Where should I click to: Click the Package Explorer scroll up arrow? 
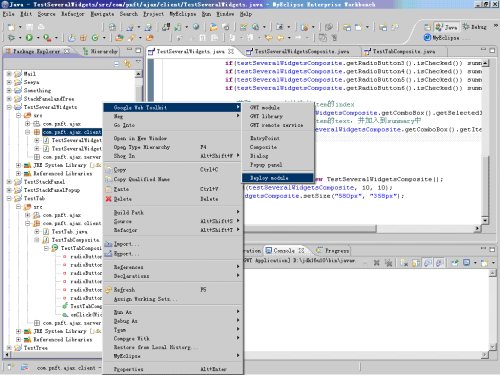click(138, 74)
